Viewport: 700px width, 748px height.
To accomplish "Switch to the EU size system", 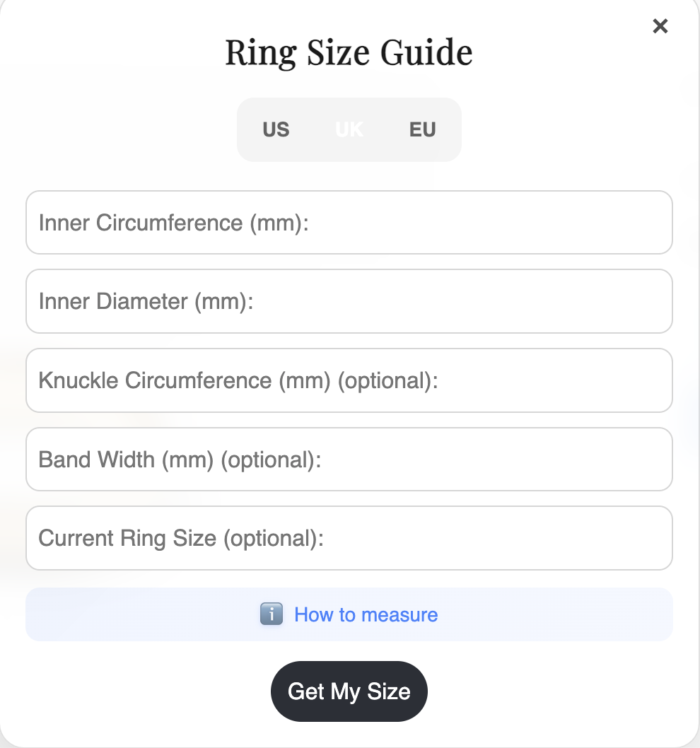I will (x=422, y=129).
